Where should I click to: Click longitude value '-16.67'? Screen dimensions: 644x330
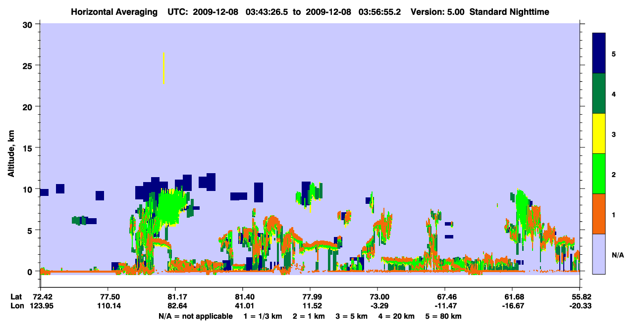pos(512,306)
